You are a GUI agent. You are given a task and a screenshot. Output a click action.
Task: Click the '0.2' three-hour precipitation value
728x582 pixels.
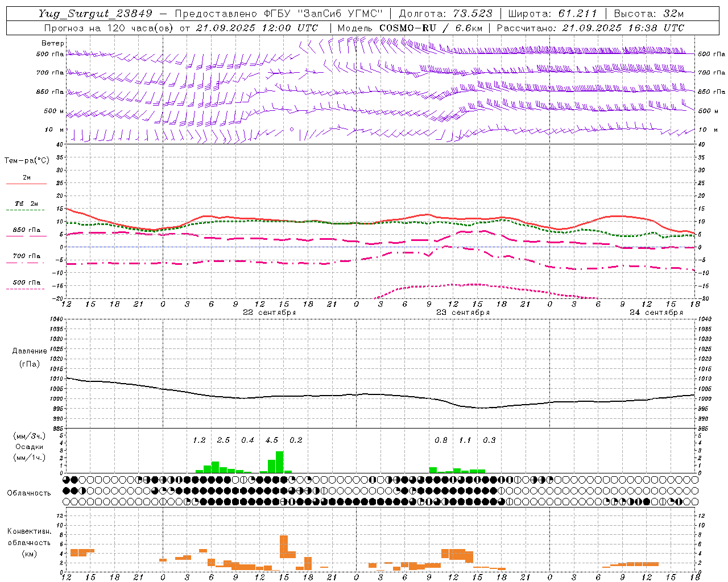(296, 440)
